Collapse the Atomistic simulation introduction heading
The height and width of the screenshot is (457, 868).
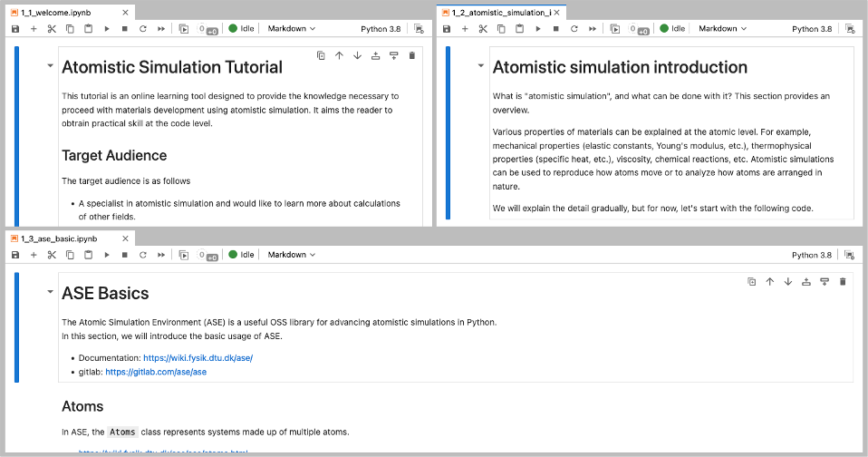point(480,65)
